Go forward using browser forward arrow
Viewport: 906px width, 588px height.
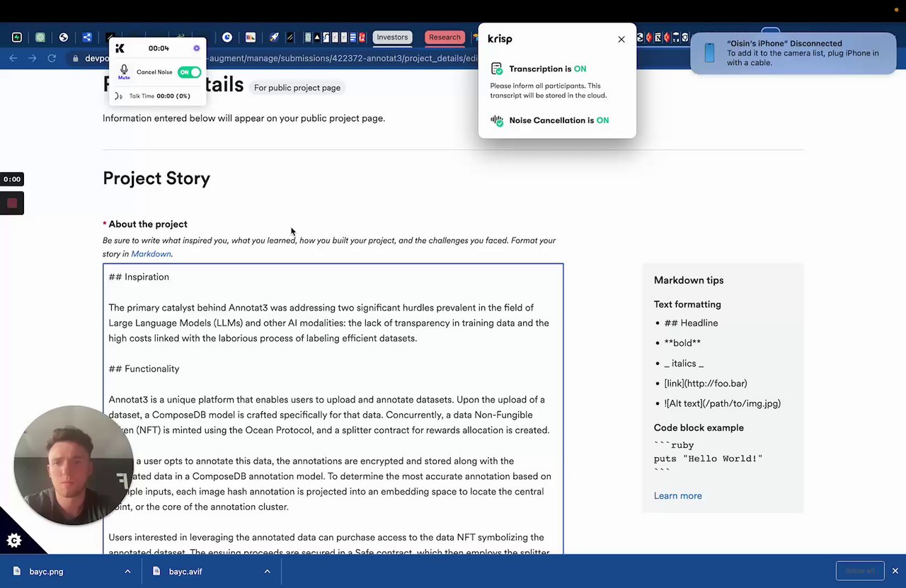32,58
